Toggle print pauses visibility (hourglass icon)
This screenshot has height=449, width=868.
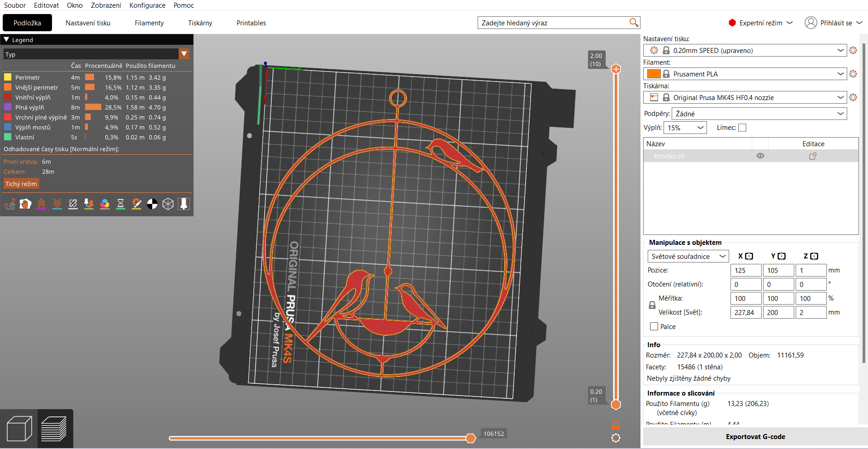pos(121,204)
